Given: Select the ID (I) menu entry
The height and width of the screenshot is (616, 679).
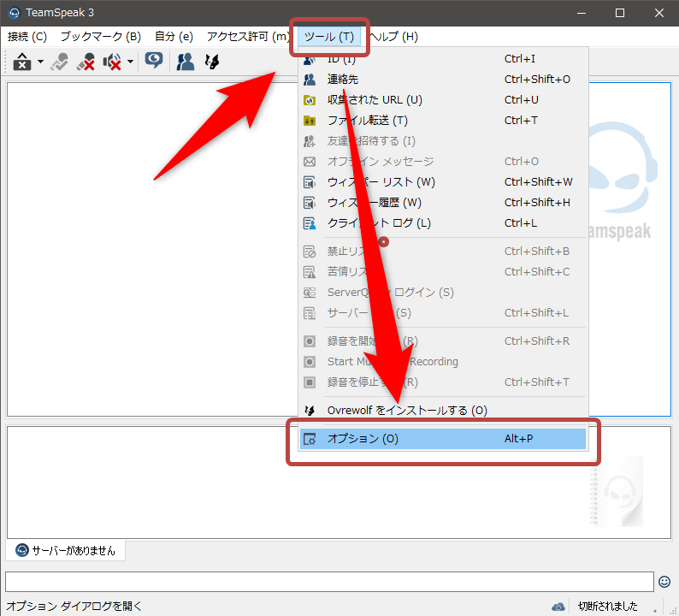Looking at the screenshot, I should 443,59.
